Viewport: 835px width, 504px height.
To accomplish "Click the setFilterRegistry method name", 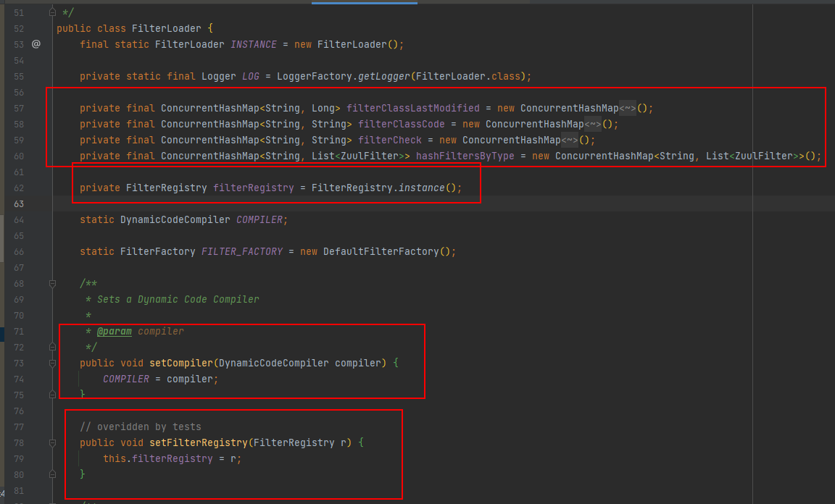I will [x=198, y=442].
